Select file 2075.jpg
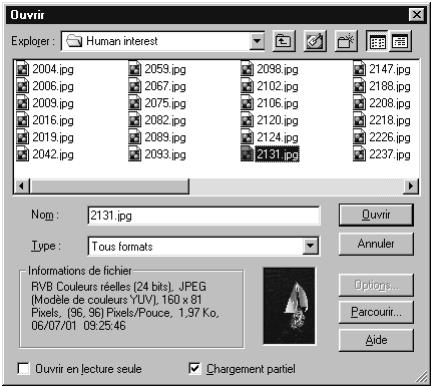Screen dimensions: 431x387 [x=157, y=103]
